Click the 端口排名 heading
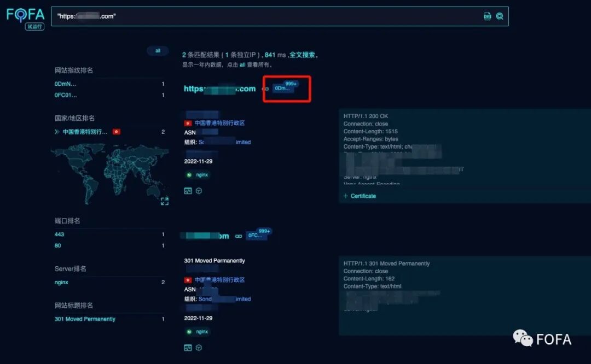Viewport: 591px width, 364px height. tap(67, 221)
